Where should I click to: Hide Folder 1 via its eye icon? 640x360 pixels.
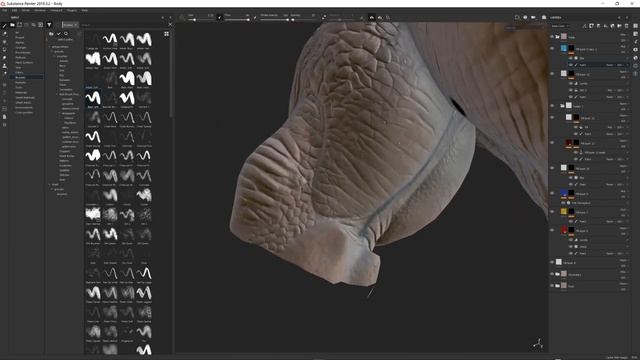(552, 106)
